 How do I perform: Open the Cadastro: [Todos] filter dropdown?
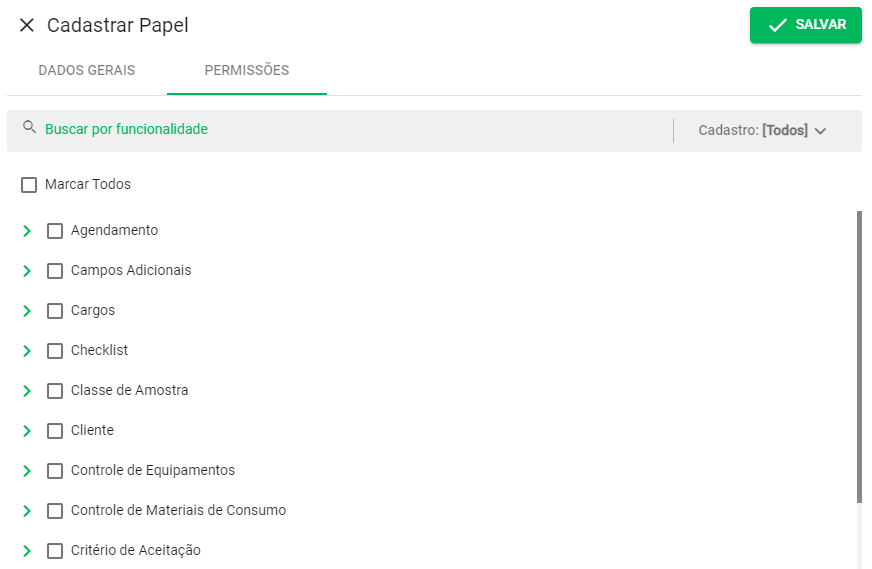click(x=762, y=131)
